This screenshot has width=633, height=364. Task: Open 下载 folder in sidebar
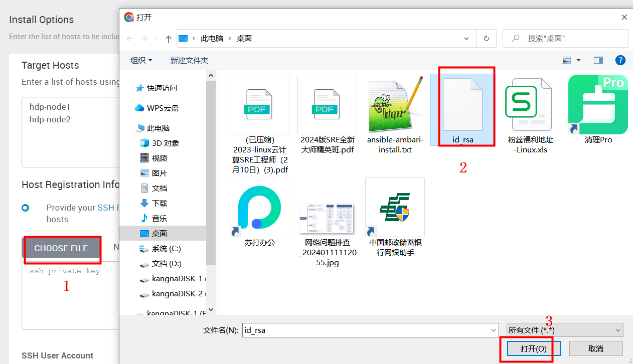point(153,203)
